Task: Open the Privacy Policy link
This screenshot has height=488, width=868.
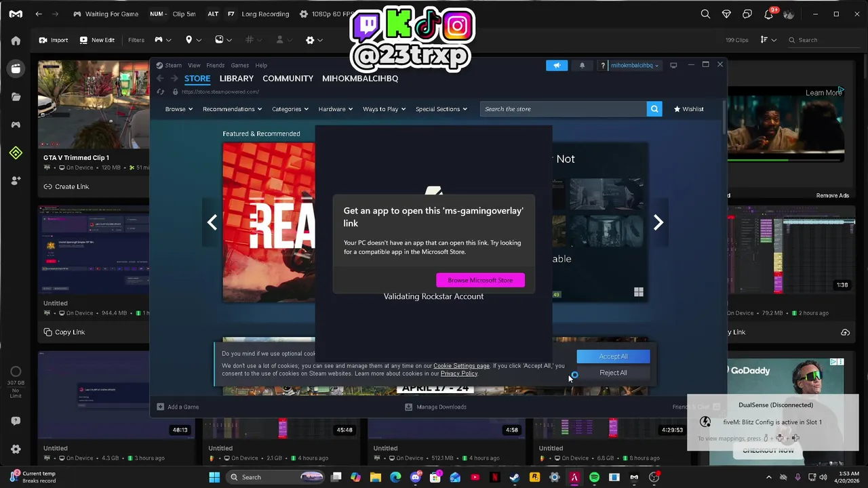Action: tap(459, 373)
